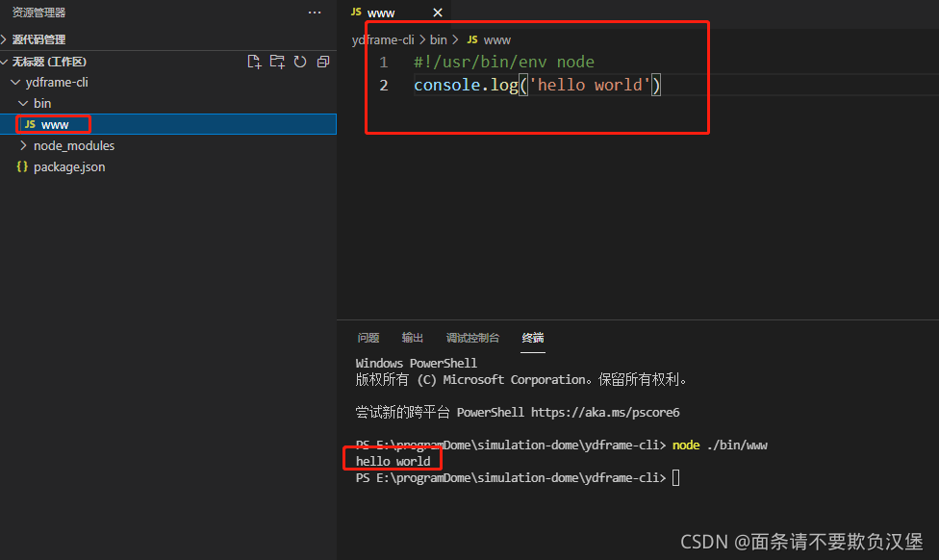The width and height of the screenshot is (939, 560).
Task: Click the 'hello world' terminal output
Action: (393, 461)
